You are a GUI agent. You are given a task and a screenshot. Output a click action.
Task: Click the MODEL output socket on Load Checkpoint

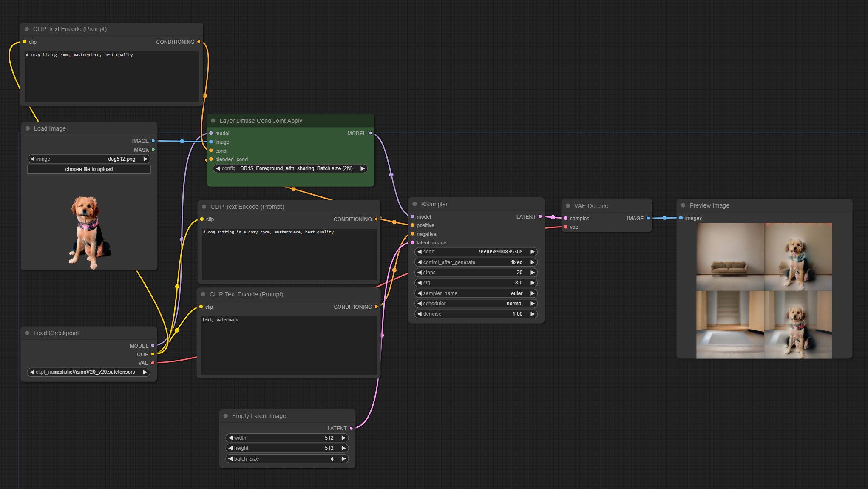(x=153, y=346)
